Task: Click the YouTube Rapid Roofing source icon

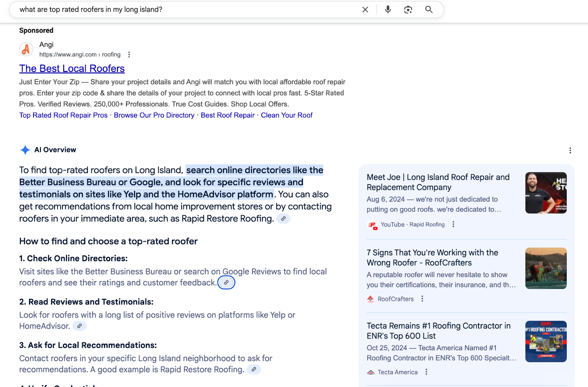Action: [x=372, y=225]
